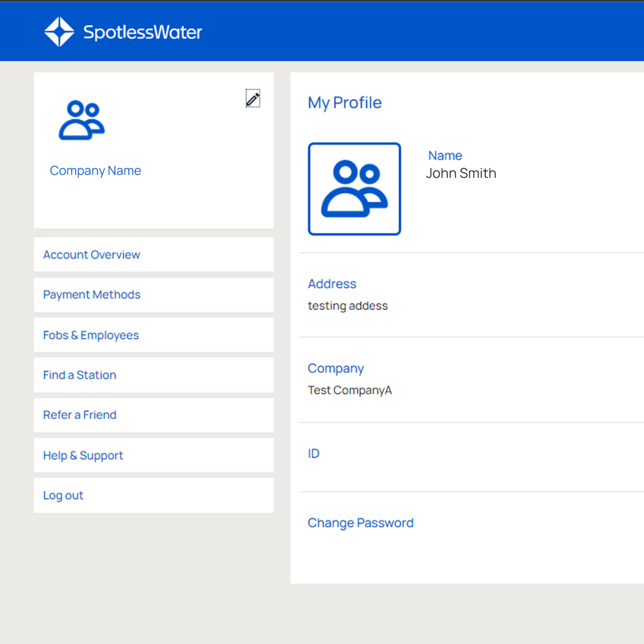Click the profile picture in My Profile
This screenshot has width=644, height=644.
[354, 189]
